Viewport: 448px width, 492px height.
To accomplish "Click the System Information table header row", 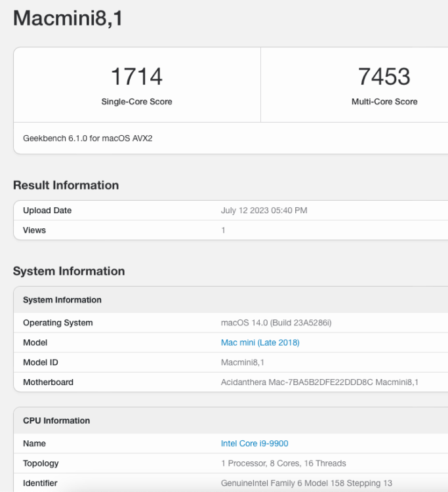I will point(231,300).
